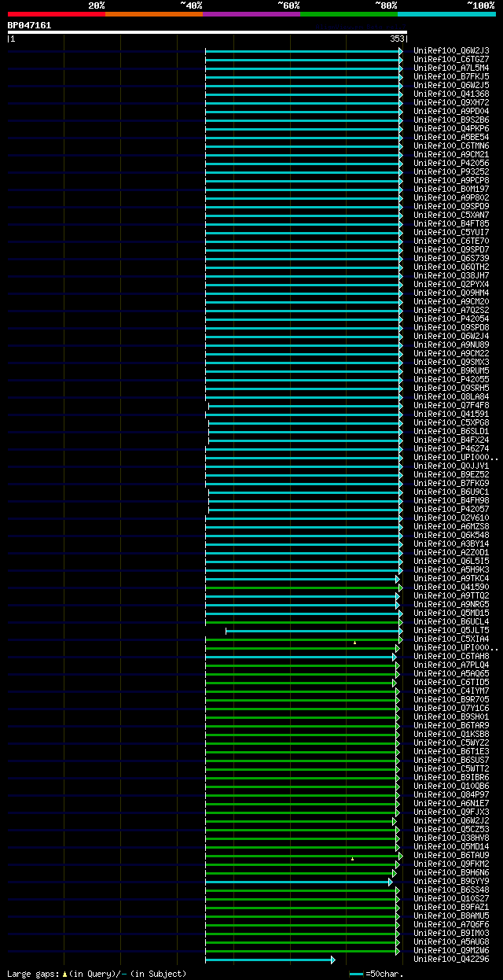Click the =50char. scale legend
503x980 pixels.
click(376, 974)
